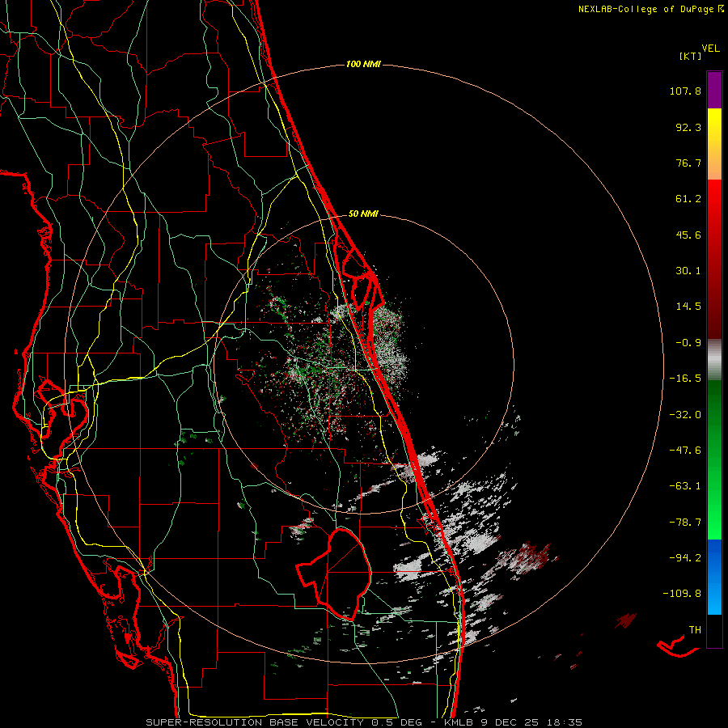Click the -109.8 scale value
This screenshot has height=728, width=728.
tap(682, 594)
